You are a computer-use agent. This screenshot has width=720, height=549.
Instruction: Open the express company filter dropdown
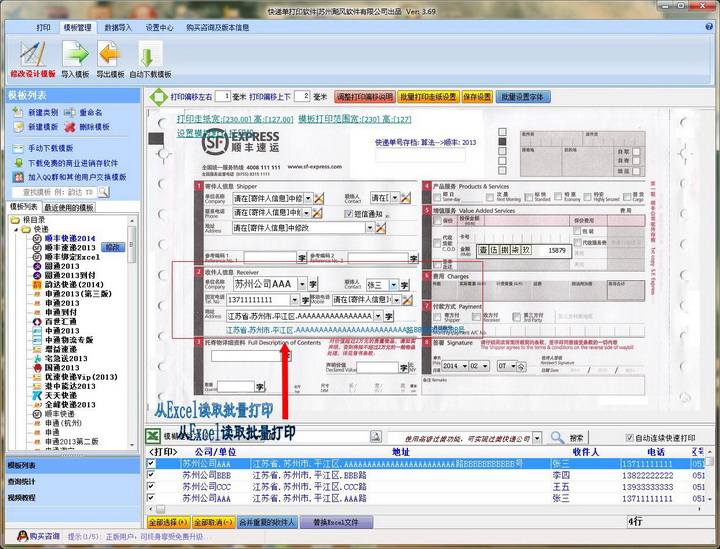tap(537, 437)
